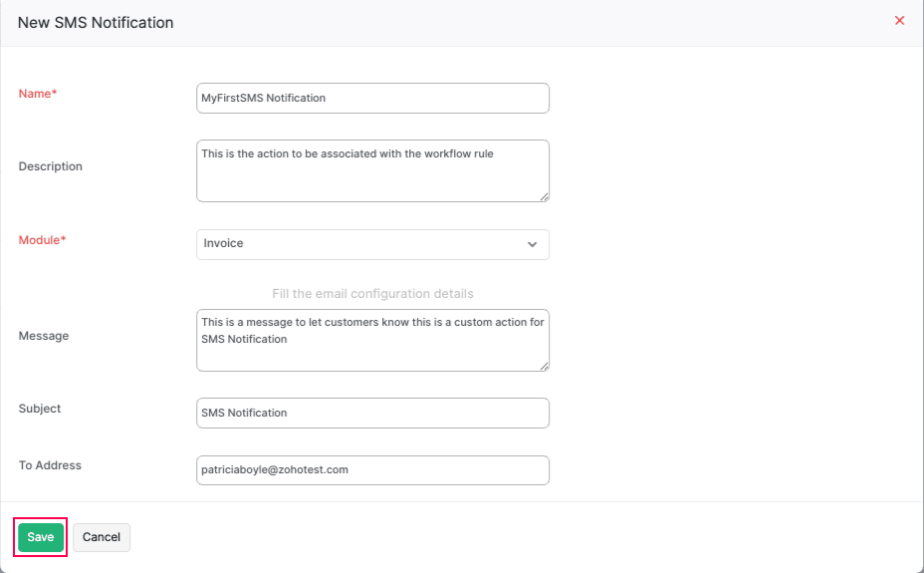The height and width of the screenshot is (573, 924).
Task: Click the red Module* label
Action: pyautogui.click(x=43, y=240)
